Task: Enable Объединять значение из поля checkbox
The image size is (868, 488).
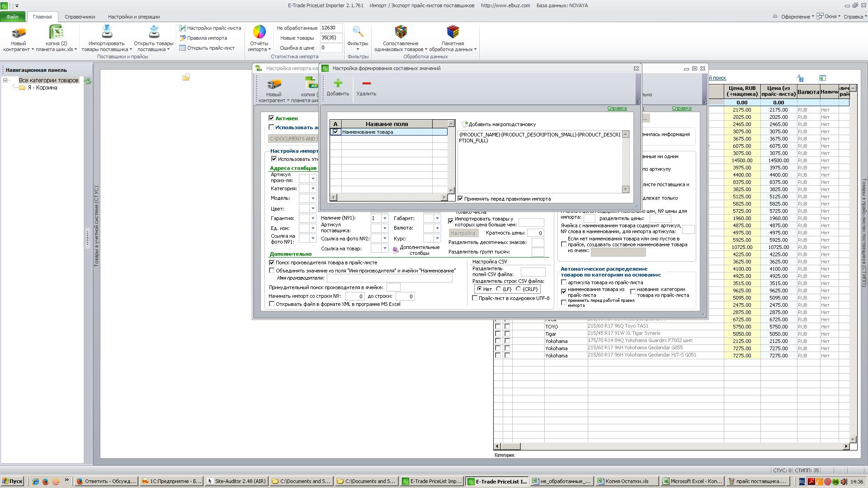Action: 272,271
